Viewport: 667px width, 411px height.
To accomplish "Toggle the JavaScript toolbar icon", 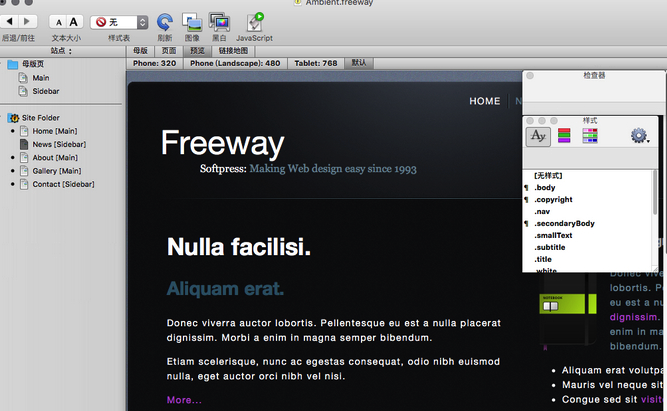I will 255,22.
